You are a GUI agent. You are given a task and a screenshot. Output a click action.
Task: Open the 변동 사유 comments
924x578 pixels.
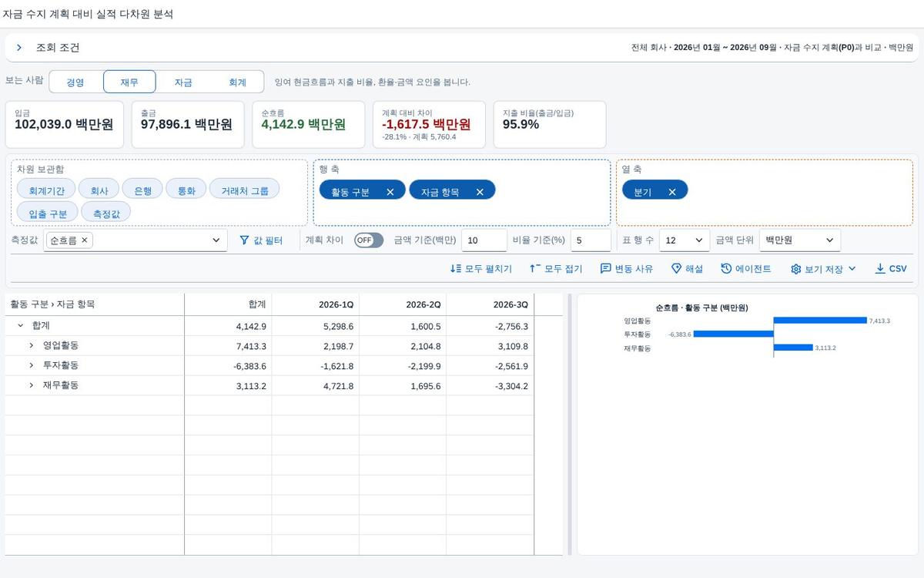coord(627,269)
